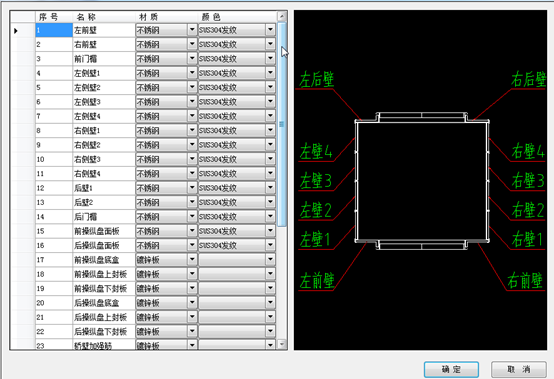Select sequence number cell 12
Viewport: 554px width, 379px height.
(x=54, y=188)
